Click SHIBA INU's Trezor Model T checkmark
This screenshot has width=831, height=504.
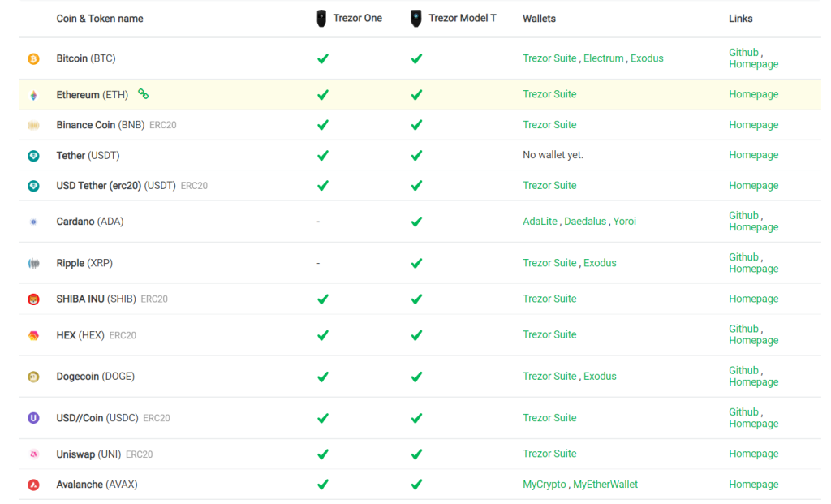tap(416, 299)
